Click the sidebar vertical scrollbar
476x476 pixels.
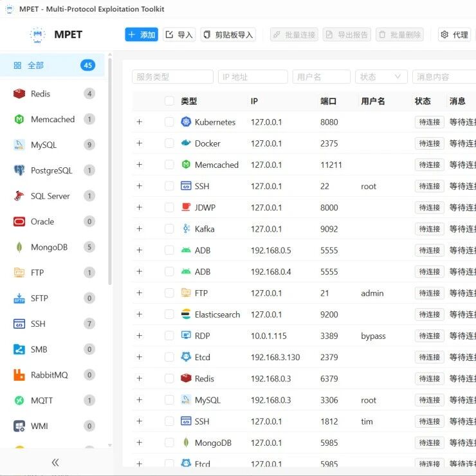coord(109,172)
